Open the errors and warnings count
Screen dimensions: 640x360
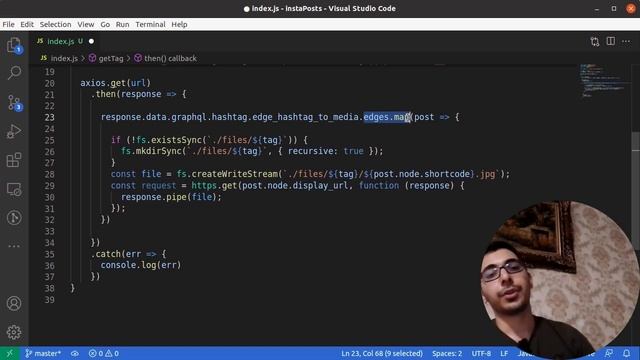coord(104,353)
